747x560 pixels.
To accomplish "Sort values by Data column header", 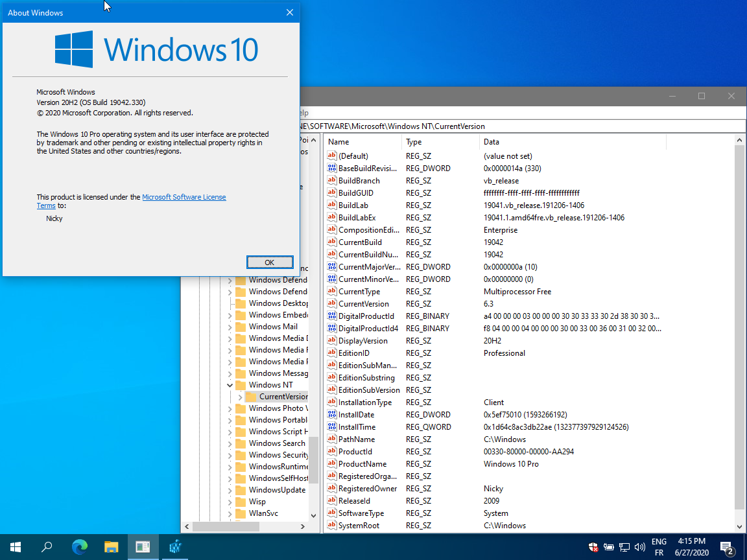I will click(573, 142).
